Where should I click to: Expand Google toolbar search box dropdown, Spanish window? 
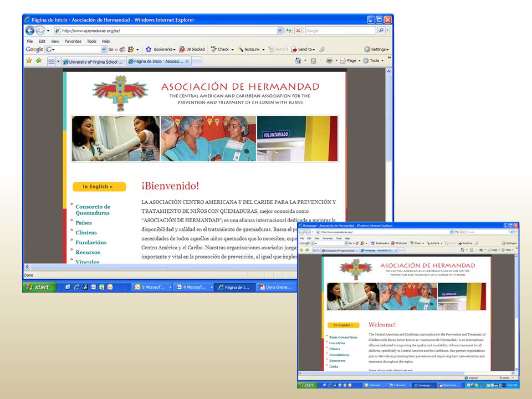(104, 49)
